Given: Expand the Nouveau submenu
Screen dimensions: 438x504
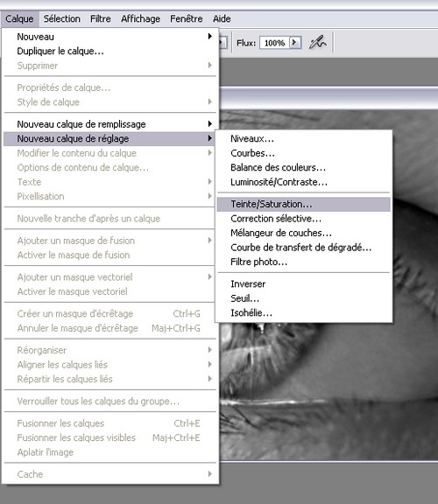Looking at the screenshot, I should pos(110,37).
